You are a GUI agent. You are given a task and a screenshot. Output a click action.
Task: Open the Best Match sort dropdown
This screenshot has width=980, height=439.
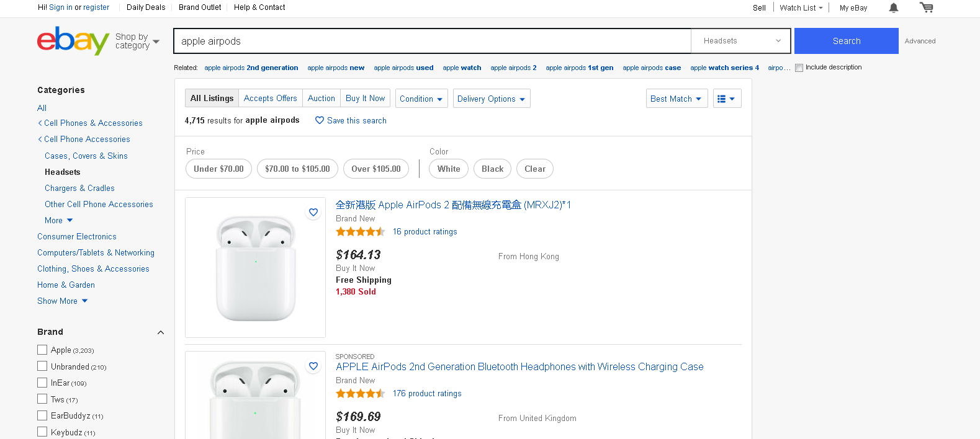pyautogui.click(x=677, y=99)
